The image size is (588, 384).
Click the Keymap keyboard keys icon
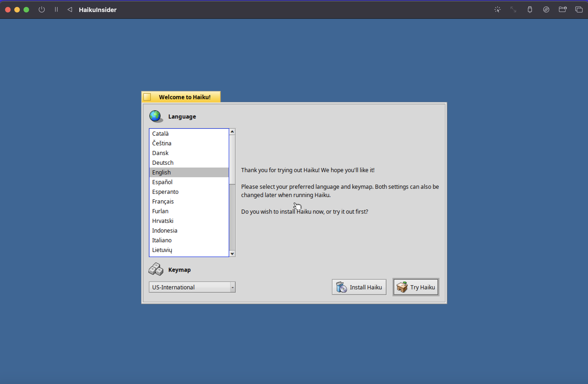pyautogui.click(x=156, y=269)
